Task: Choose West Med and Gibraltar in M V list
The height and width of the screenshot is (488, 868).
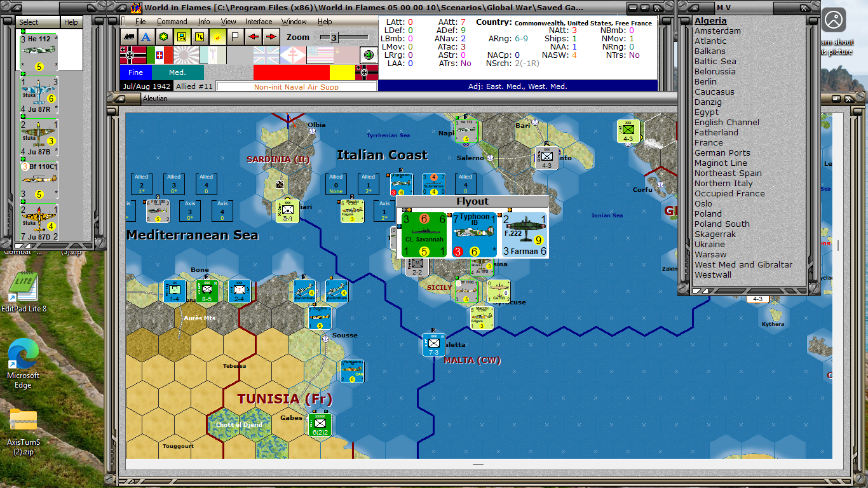Action: coord(743,265)
